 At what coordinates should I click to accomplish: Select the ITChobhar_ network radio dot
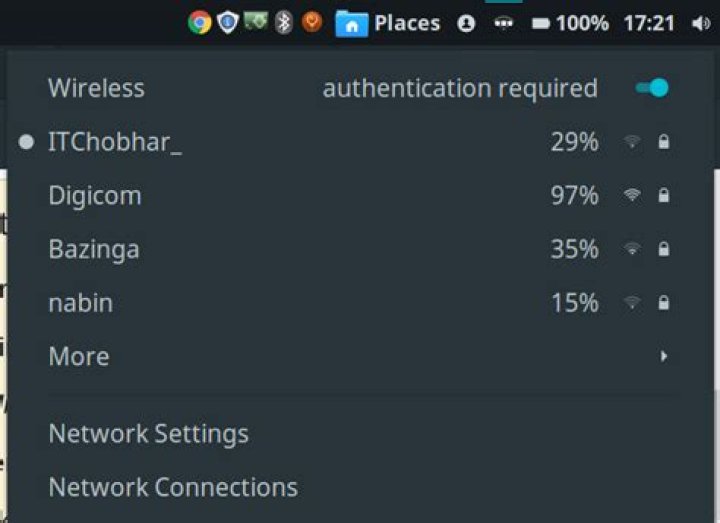coord(26,142)
